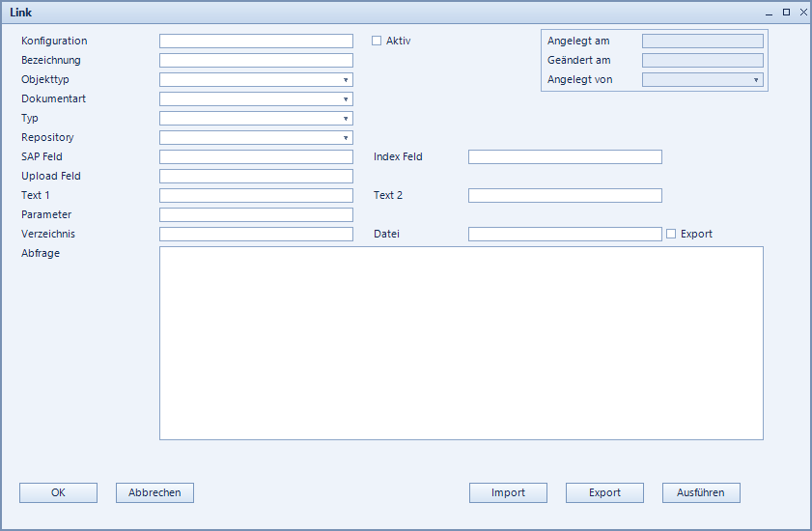Click the Repository label text
The width and height of the screenshot is (812, 531).
tap(47, 137)
